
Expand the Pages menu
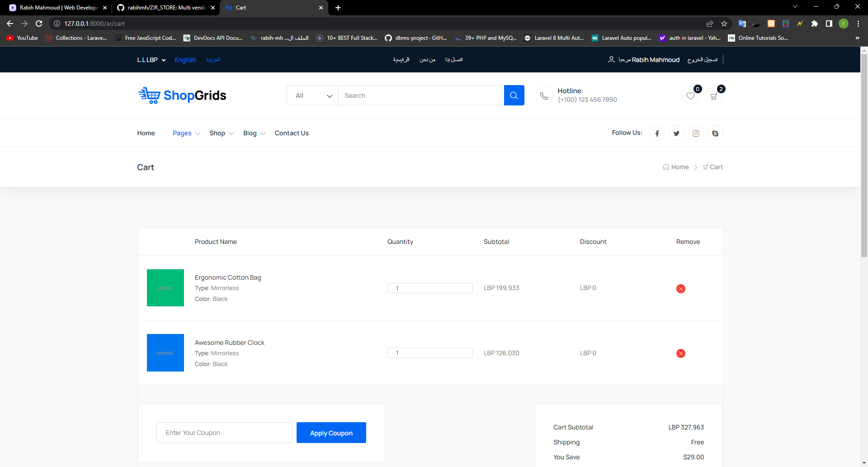coord(186,133)
